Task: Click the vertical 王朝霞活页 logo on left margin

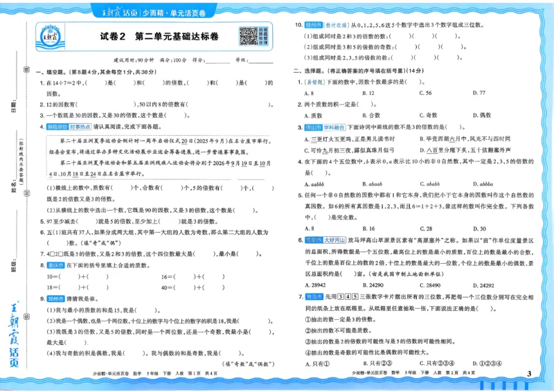Action: pos(13,335)
